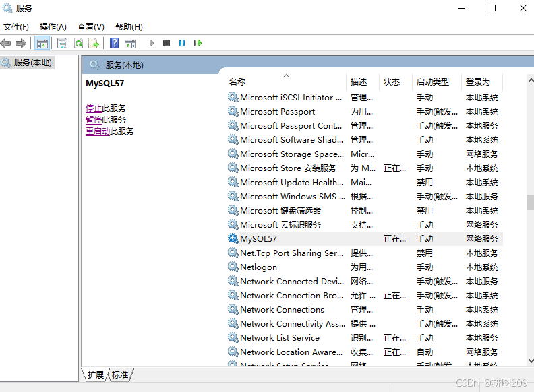The image size is (534, 392).
Task: Toggle the show/hide console tree icon
Action: point(42,43)
